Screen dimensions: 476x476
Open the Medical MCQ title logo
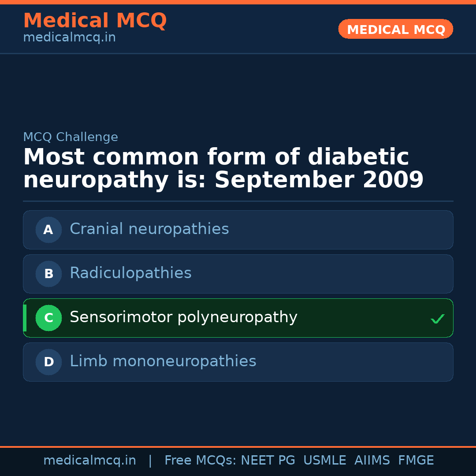pos(95,21)
